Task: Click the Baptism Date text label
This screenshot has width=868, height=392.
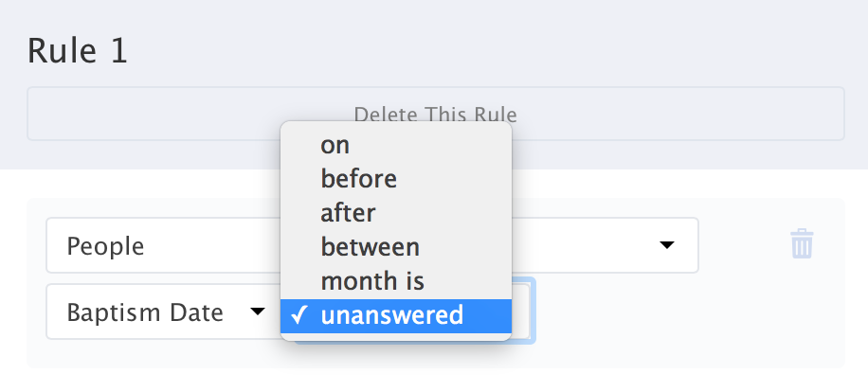Action: [144, 312]
